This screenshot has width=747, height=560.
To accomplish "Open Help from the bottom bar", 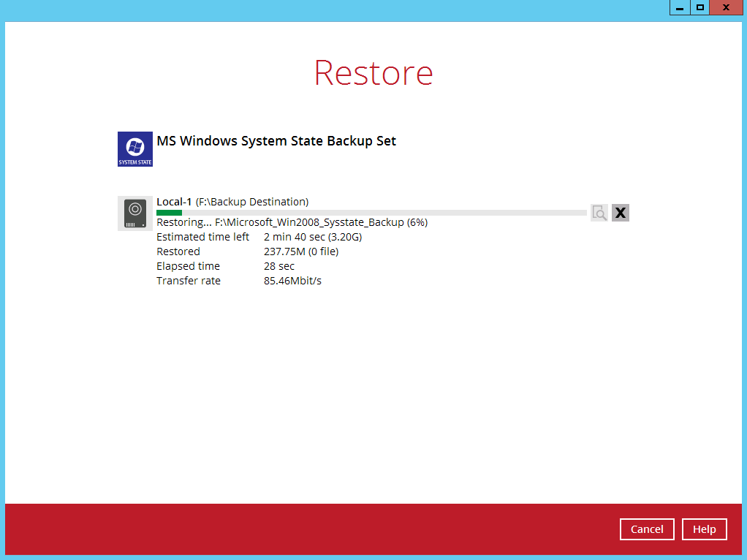I will tap(704, 529).
